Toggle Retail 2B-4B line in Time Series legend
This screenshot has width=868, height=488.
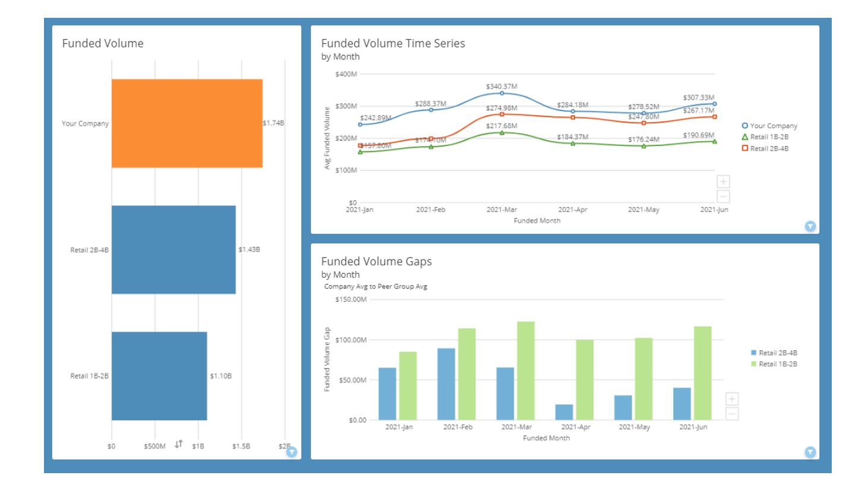765,148
